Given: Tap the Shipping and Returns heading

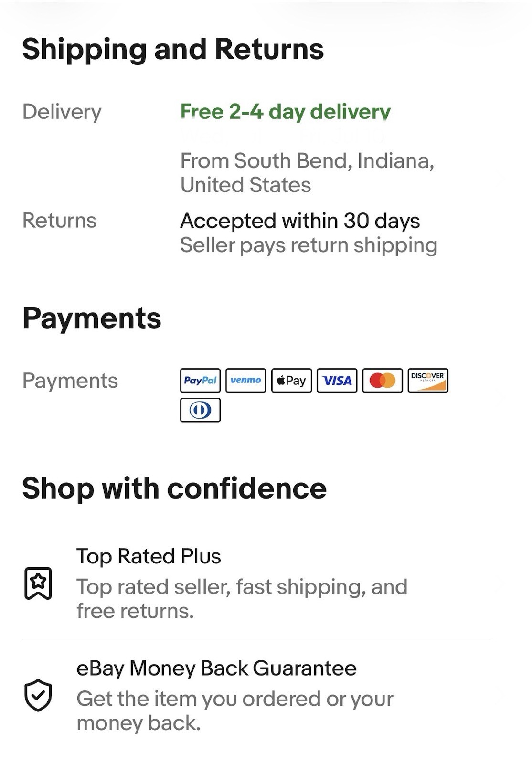Looking at the screenshot, I should coord(173,49).
